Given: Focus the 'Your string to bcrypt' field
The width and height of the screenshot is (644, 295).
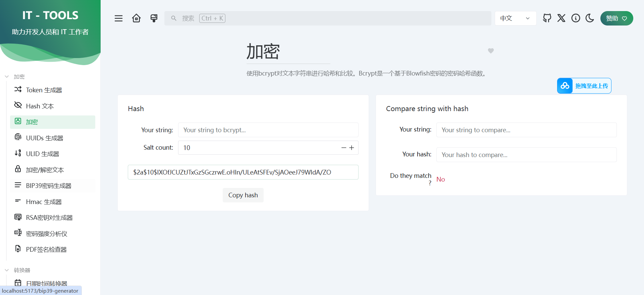Looking at the screenshot, I should point(268,130).
